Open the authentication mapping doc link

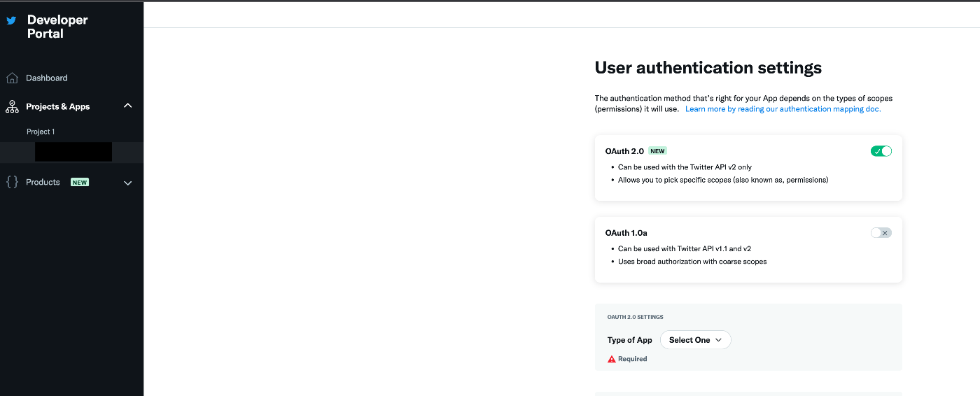tap(783, 109)
